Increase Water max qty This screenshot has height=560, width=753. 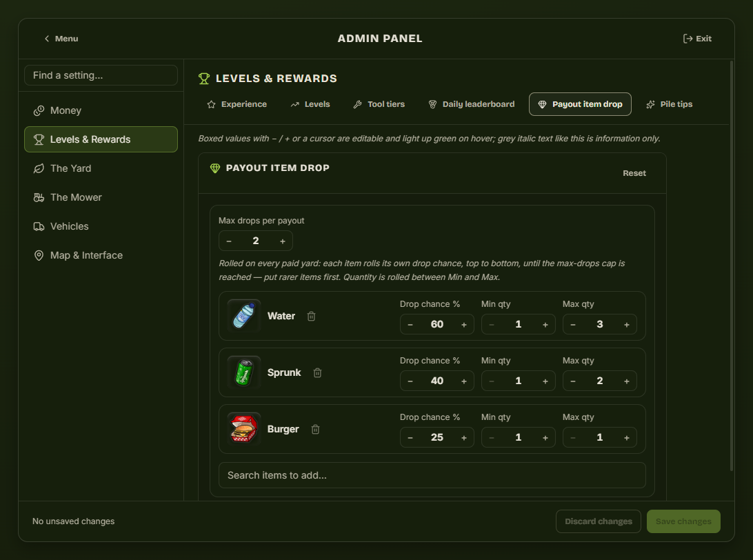(x=627, y=325)
